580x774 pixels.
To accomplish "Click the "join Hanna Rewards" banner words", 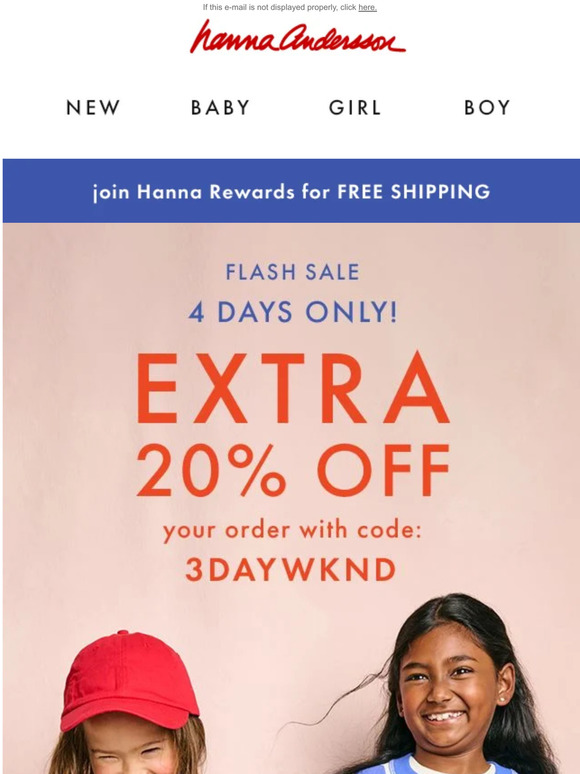I will click(x=193, y=192).
